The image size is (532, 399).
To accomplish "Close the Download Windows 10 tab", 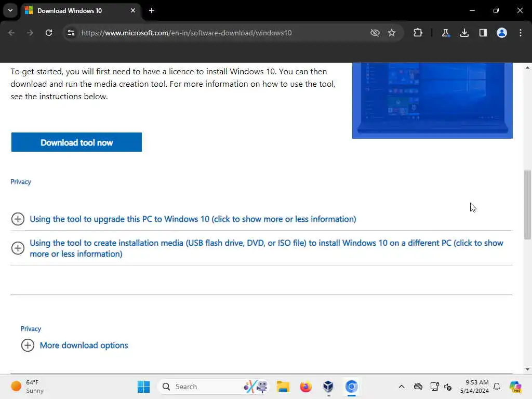I will click(133, 10).
